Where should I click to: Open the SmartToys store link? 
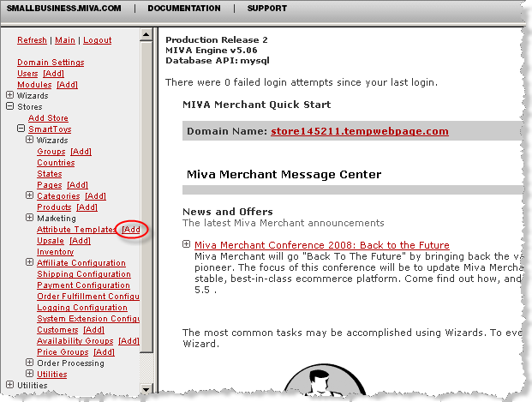point(50,129)
